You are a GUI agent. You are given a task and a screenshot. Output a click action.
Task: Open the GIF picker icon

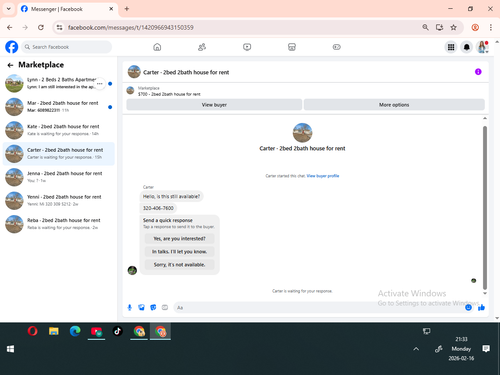(165, 307)
